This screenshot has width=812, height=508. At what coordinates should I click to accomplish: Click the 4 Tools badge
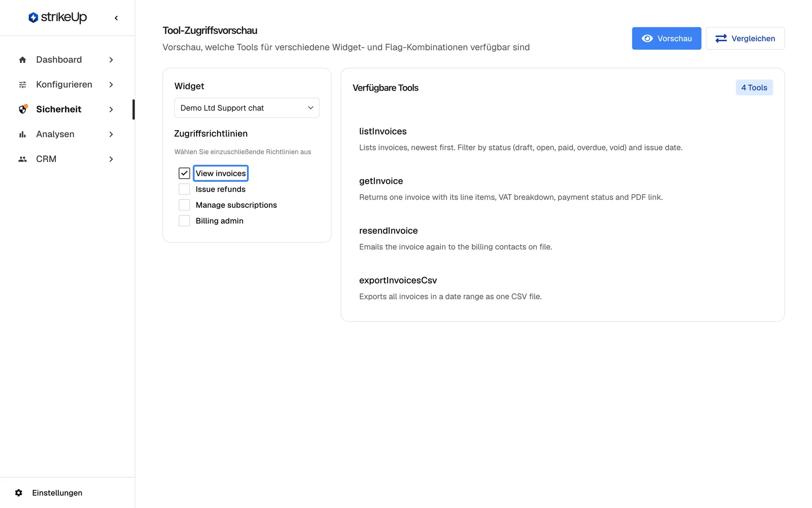[754, 88]
